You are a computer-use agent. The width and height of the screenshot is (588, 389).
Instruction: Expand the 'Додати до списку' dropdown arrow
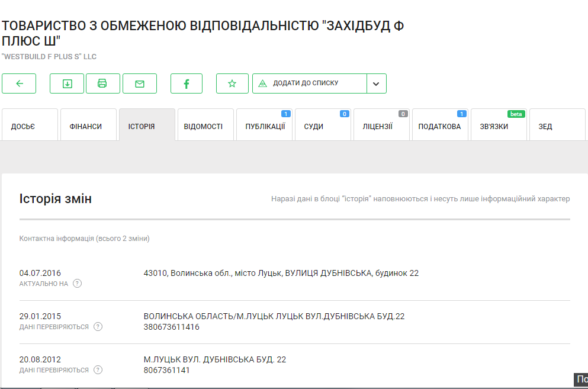point(376,83)
